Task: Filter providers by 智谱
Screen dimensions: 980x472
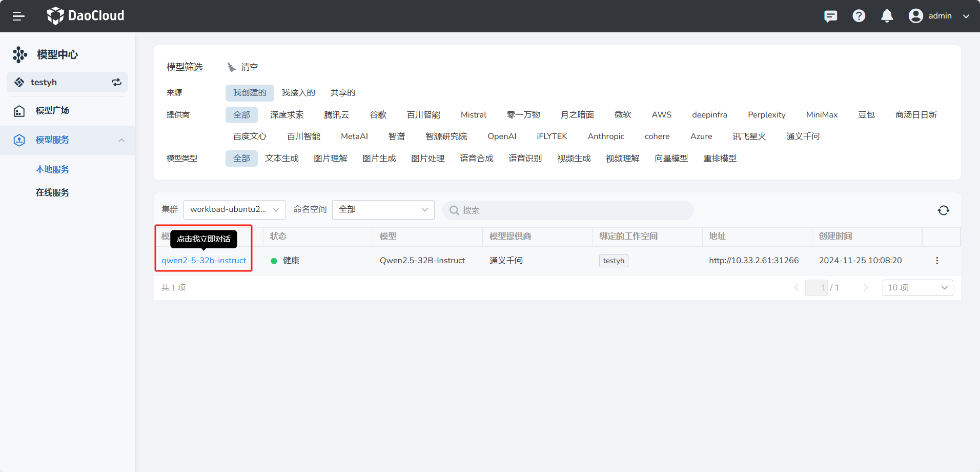Action: coord(397,136)
